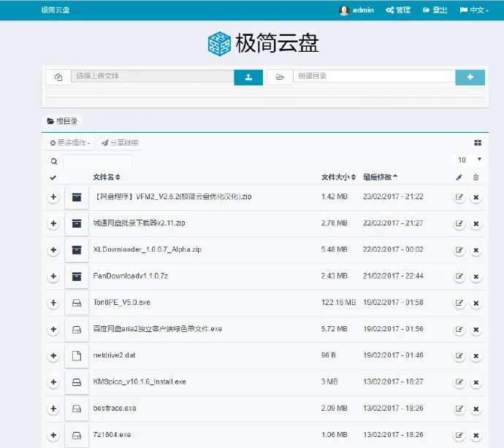
Task: Click the 根目录 breadcrumb tab
Action: [x=62, y=121]
